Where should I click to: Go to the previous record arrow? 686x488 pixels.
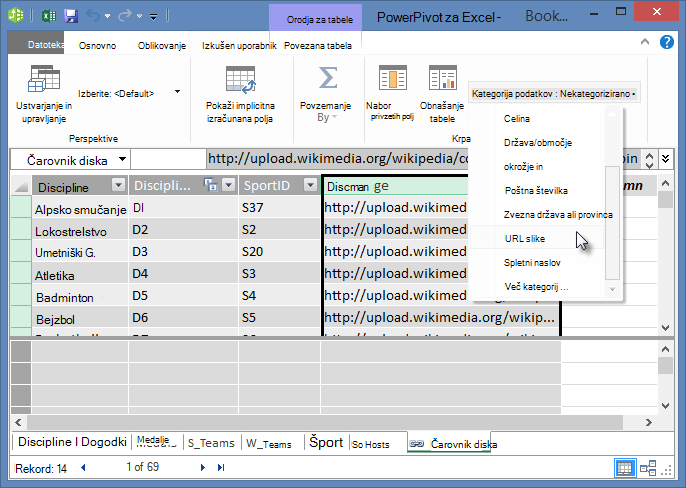point(83,467)
